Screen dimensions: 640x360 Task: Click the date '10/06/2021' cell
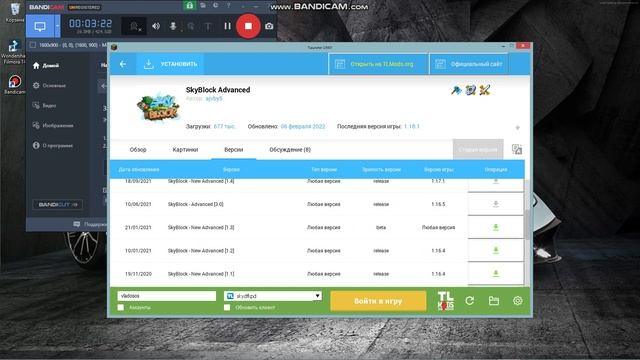138,204
